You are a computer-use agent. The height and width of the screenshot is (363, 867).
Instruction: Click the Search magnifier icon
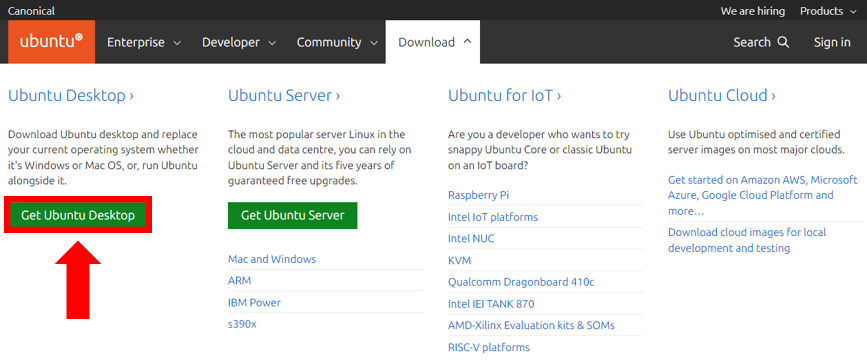(x=783, y=42)
